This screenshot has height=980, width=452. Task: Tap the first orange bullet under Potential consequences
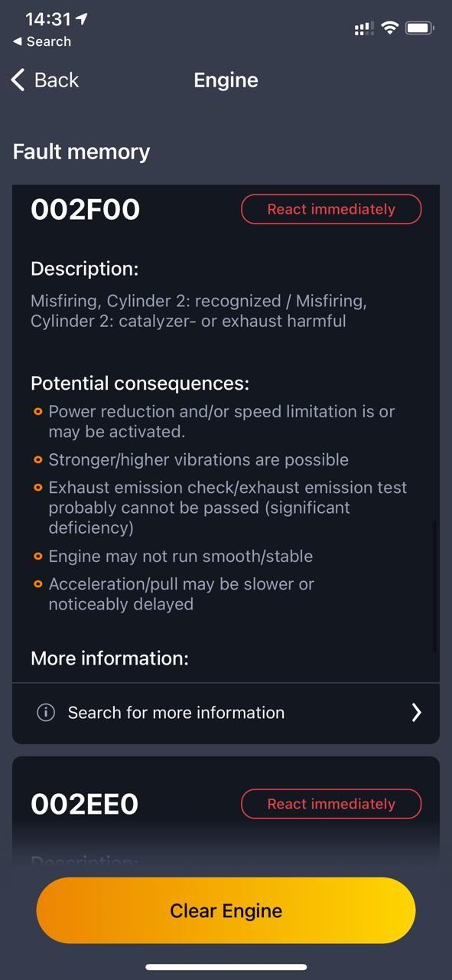coord(38,412)
